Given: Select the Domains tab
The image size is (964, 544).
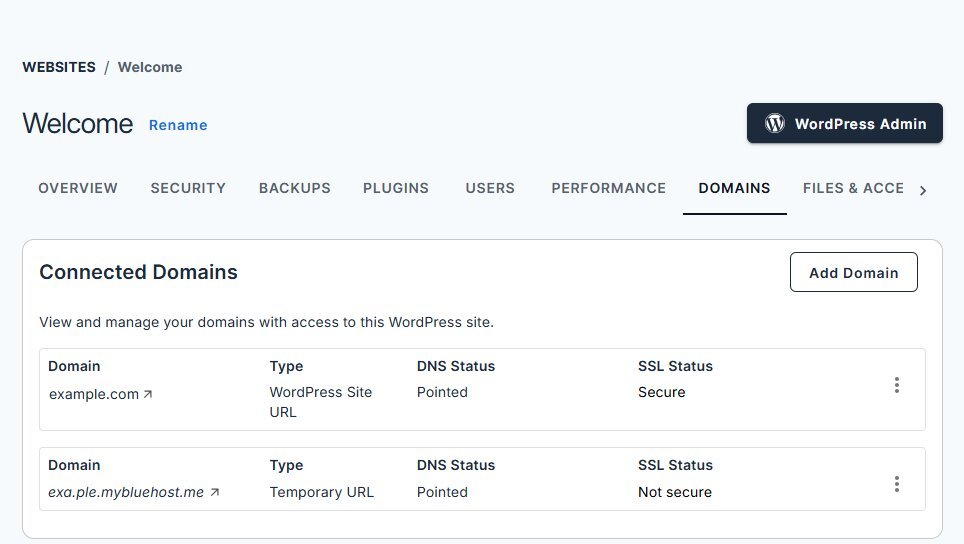Looking at the screenshot, I should (x=734, y=188).
